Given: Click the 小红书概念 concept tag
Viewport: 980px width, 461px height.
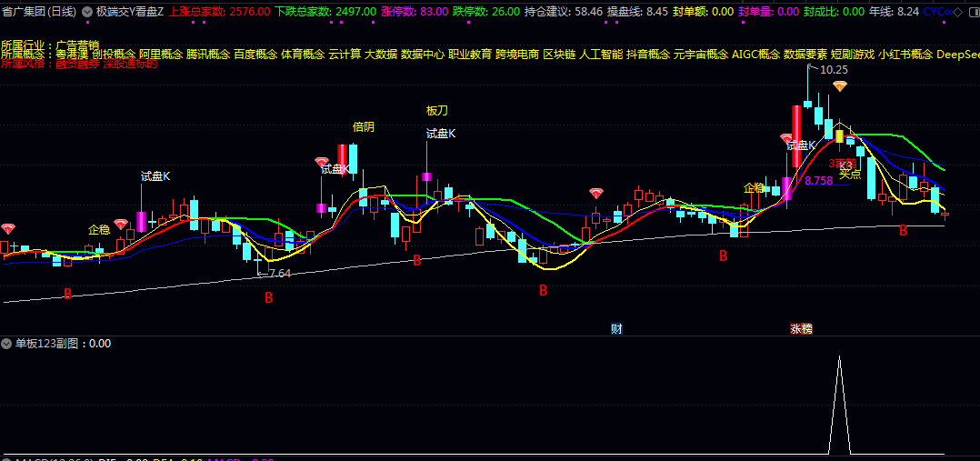Looking at the screenshot, I should 905,55.
